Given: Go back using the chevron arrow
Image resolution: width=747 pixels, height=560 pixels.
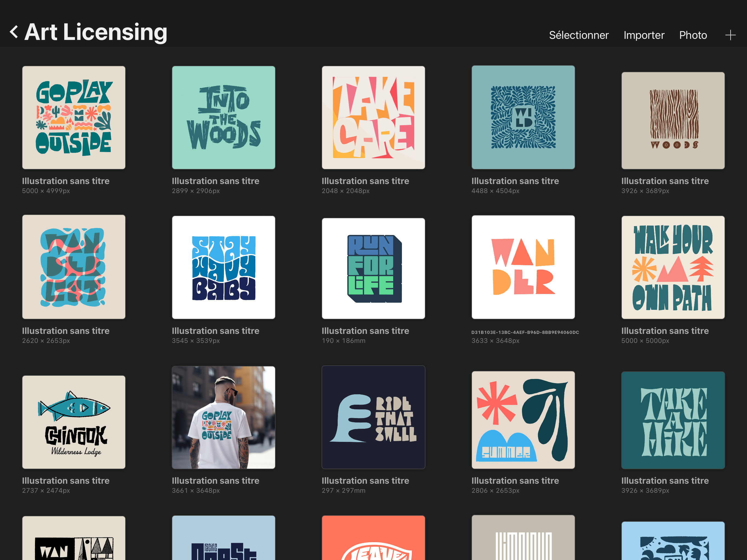Looking at the screenshot, I should pyautogui.click(x=14, y=32).
